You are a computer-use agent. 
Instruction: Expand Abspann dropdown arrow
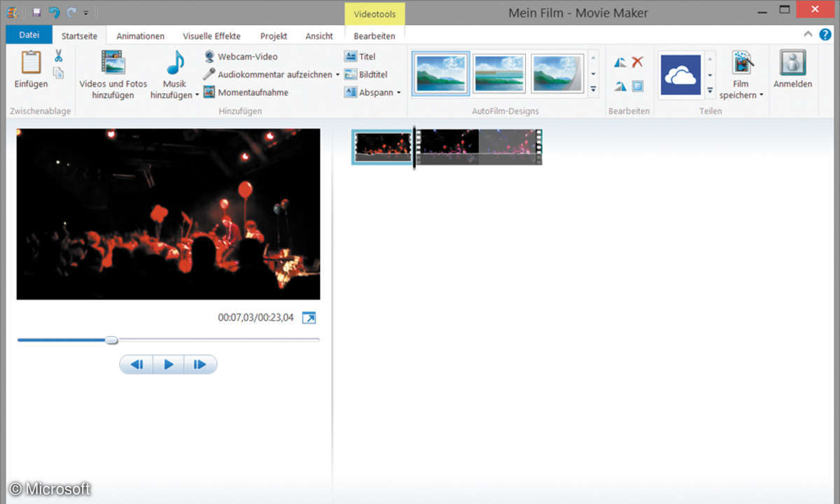(x=398, y=92)
